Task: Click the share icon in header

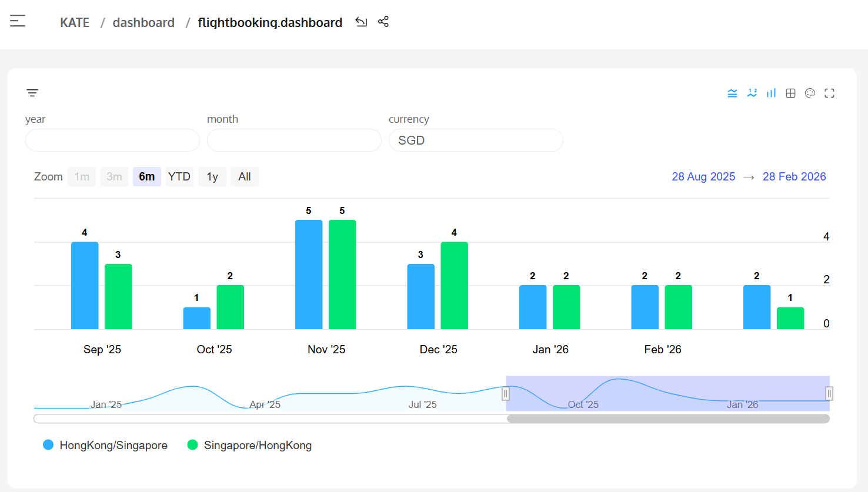Action: 383,22
